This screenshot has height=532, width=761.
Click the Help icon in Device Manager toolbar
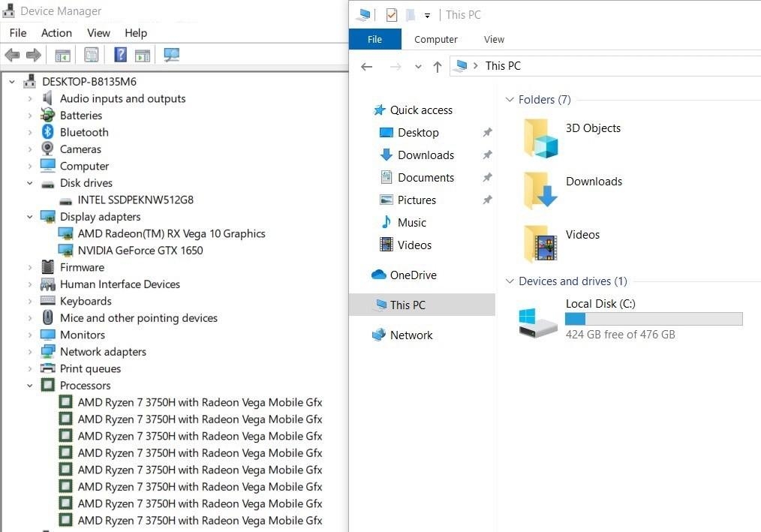coord(120,55)
